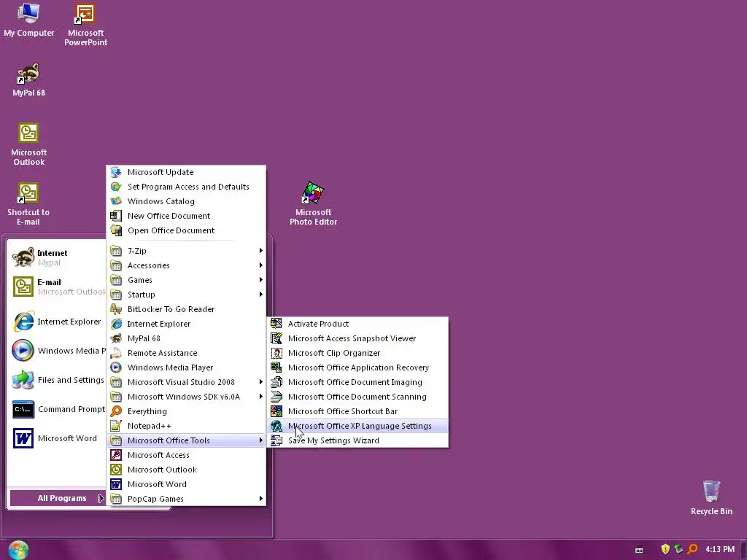Launch Notepad++ from programs list
747x560 pixels.
(186, 426)
